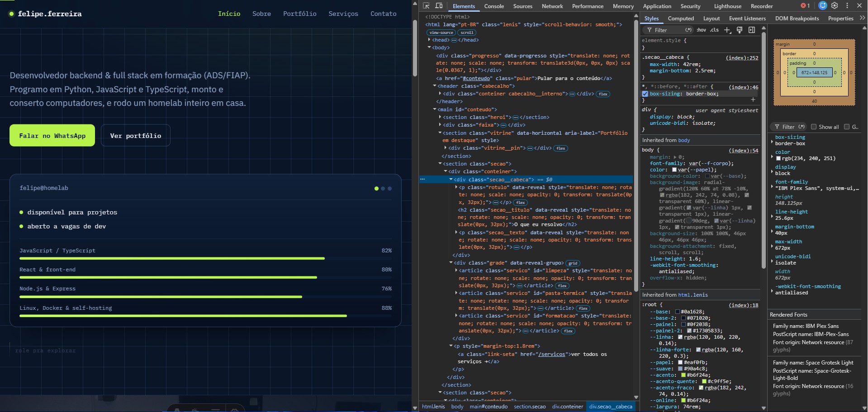Open rendering emulation paintbrush icon
Image resolution: width=868 pixels, height=412 pixels.
pos(740,30)
